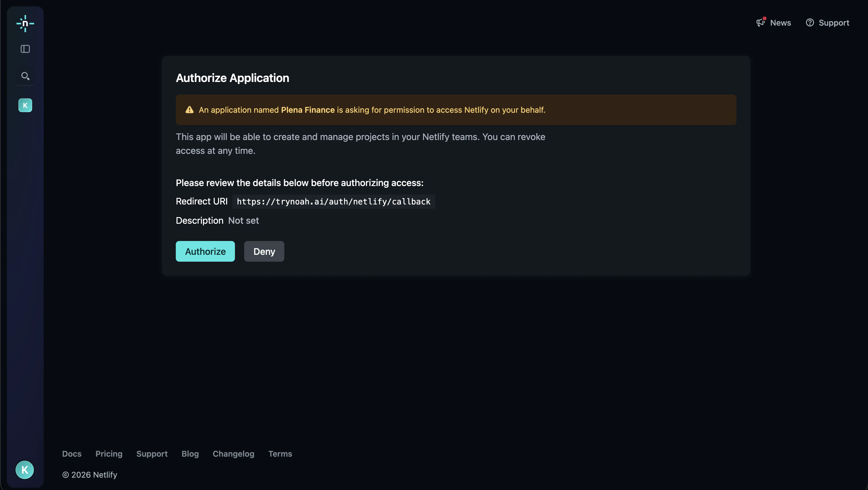
Task: Click the Netlify logo icon
Action: (x=25, y=23)
